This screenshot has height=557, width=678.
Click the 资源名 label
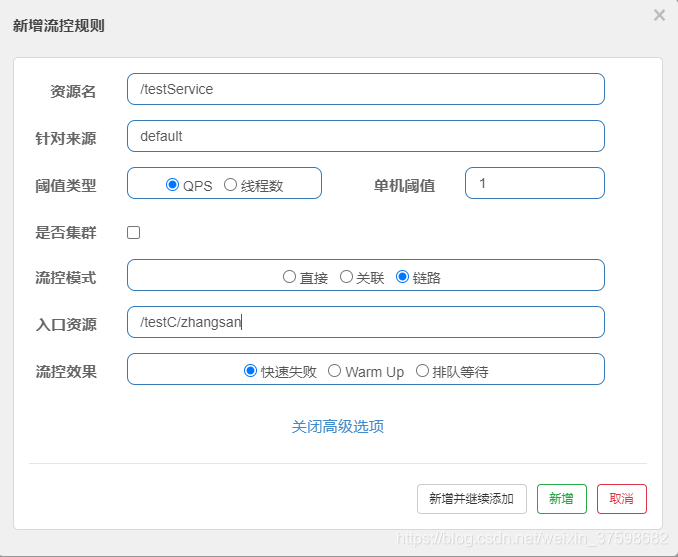(73, 92)
